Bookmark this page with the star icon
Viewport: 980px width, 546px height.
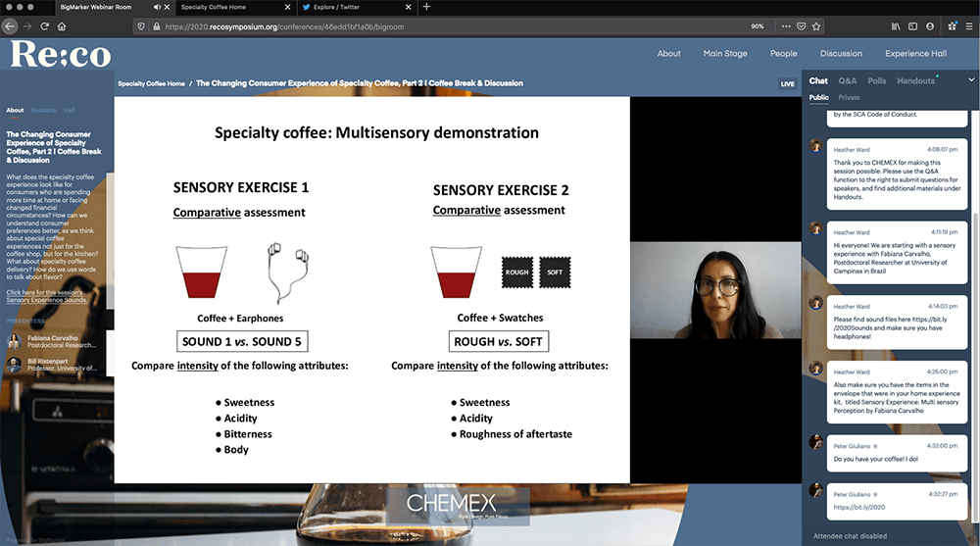(x=816, y=26)
